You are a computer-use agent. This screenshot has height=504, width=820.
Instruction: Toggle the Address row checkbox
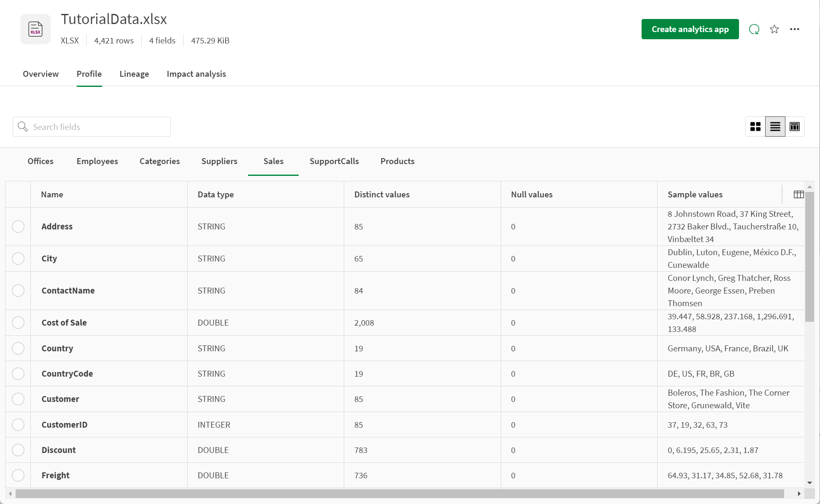click(18, 226)
